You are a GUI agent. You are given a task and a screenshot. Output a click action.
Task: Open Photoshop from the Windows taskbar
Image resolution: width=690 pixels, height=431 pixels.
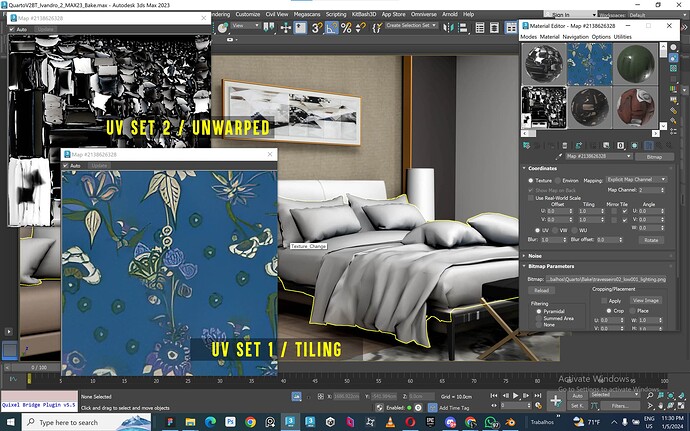pos(230,422)
